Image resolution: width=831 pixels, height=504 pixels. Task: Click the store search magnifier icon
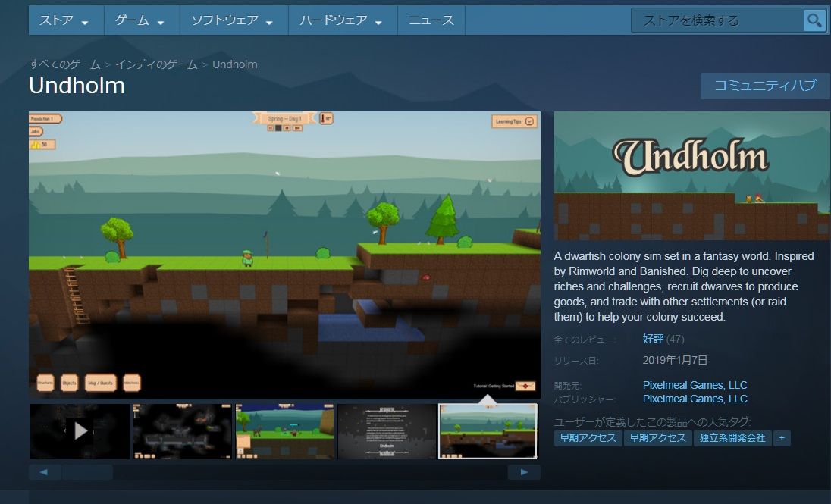814,20
